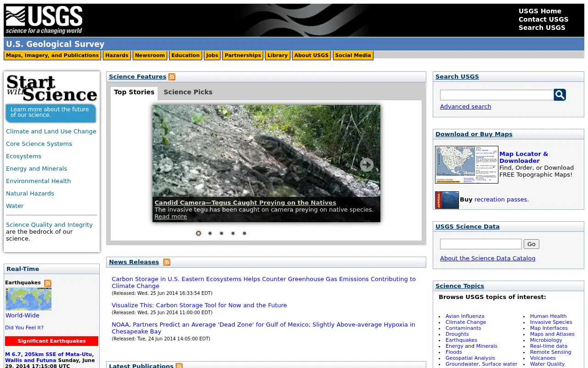Click the Significant Earthquakes red button

point(51,341)
